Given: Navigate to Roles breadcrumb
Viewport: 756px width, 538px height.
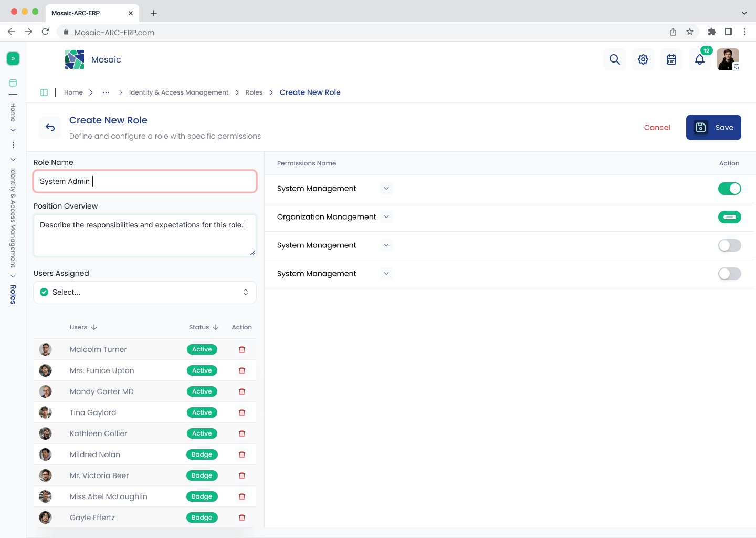Looking at the screenshot, I should tap(254, 92).
